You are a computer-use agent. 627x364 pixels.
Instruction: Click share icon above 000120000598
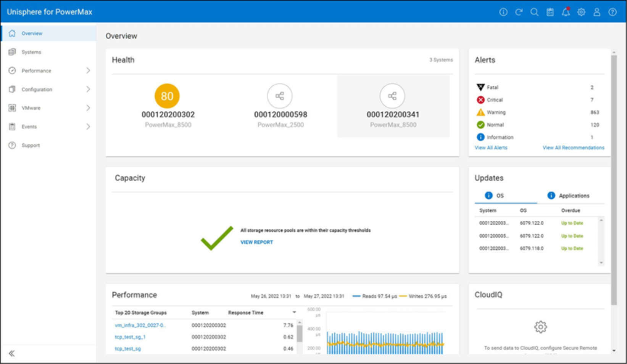tap(280, 96)
